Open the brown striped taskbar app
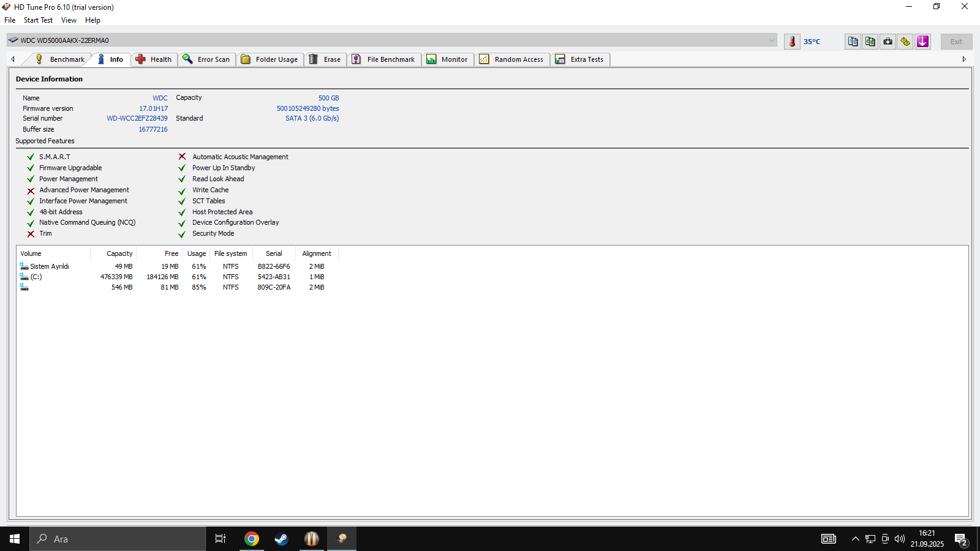Viewport: 980px width, 551px height. point(312,539)
